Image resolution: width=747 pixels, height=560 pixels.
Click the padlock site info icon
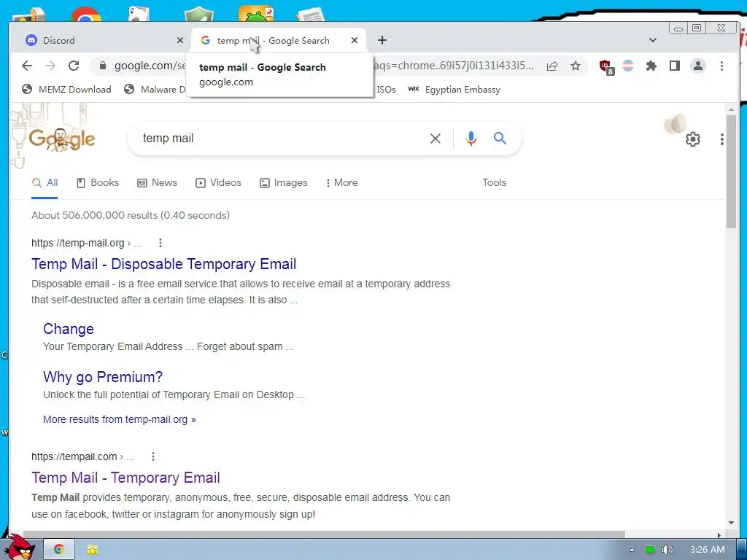pyautogui.click(x=102, y=66)
